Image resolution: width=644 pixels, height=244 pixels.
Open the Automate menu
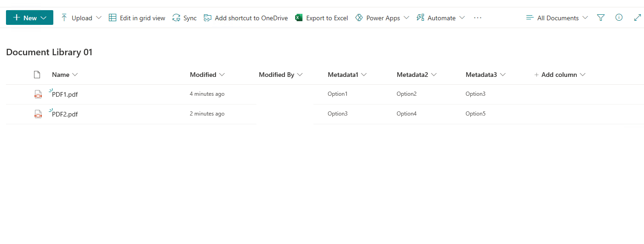[x=440, y=18]
